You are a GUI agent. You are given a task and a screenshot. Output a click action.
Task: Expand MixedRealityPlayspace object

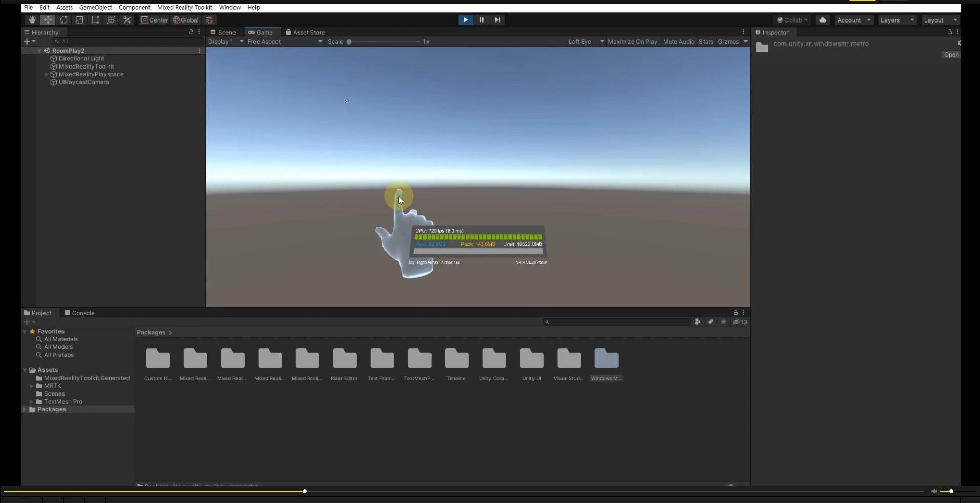click(46, 74)
